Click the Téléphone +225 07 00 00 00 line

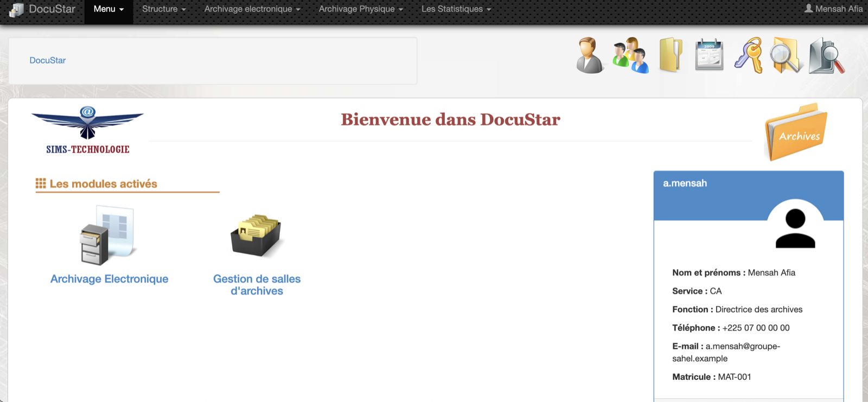[731, 328]
